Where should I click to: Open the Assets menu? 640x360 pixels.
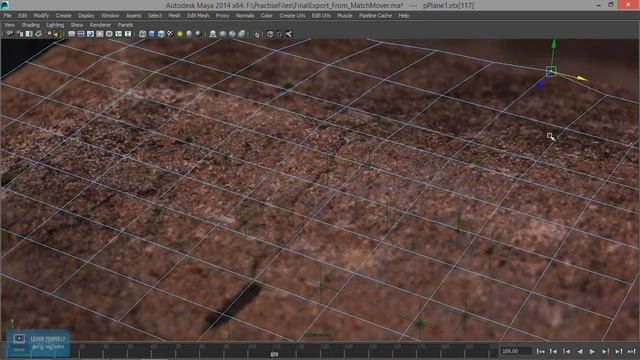[x=133, y=16]
